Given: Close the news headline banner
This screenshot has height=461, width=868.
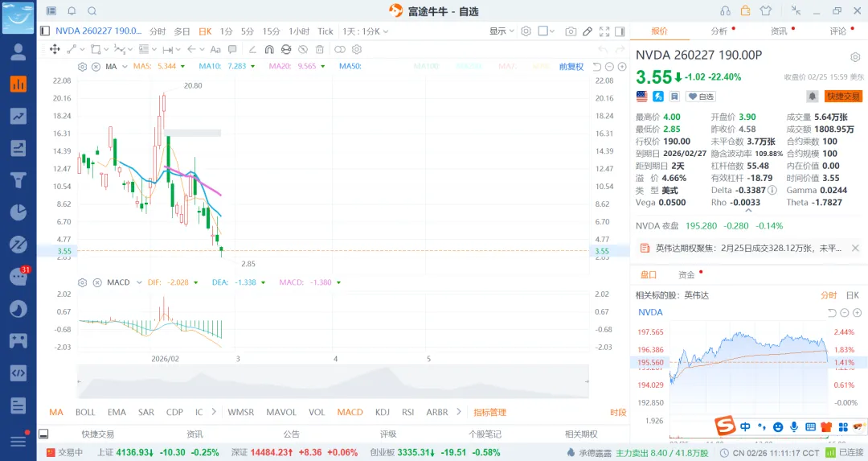Looking at the screenshot, I should (855, 249).
